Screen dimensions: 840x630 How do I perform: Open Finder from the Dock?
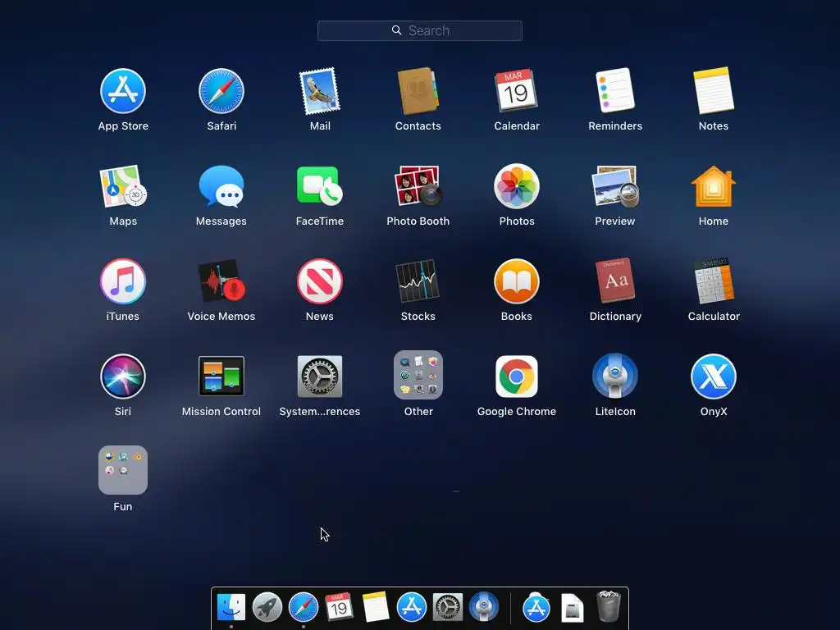(x=231, y=607)
